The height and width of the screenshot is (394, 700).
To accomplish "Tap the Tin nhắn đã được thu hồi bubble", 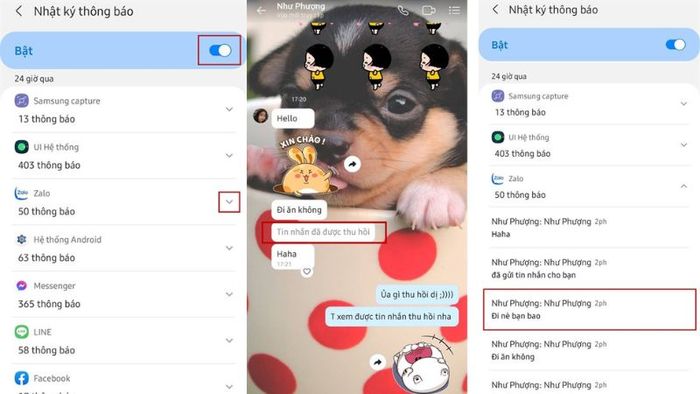I will pyautogui.click(x=323, y=232).
